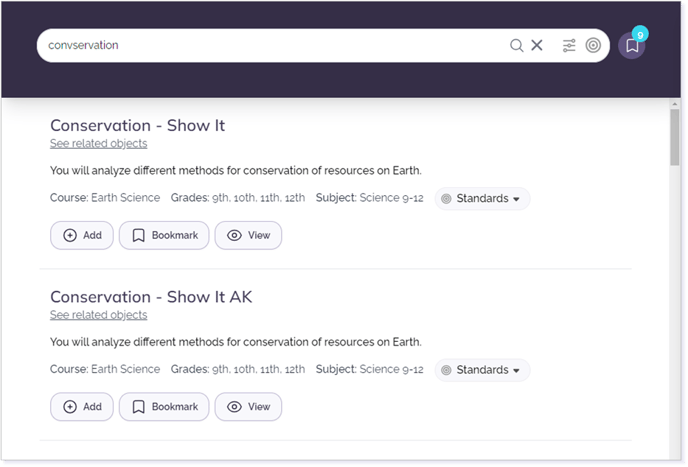The width and height of the screenshot is (688, 467).
Task: Click the bookmark icon on Conservation - Show It
Action: tap(138, 236)
